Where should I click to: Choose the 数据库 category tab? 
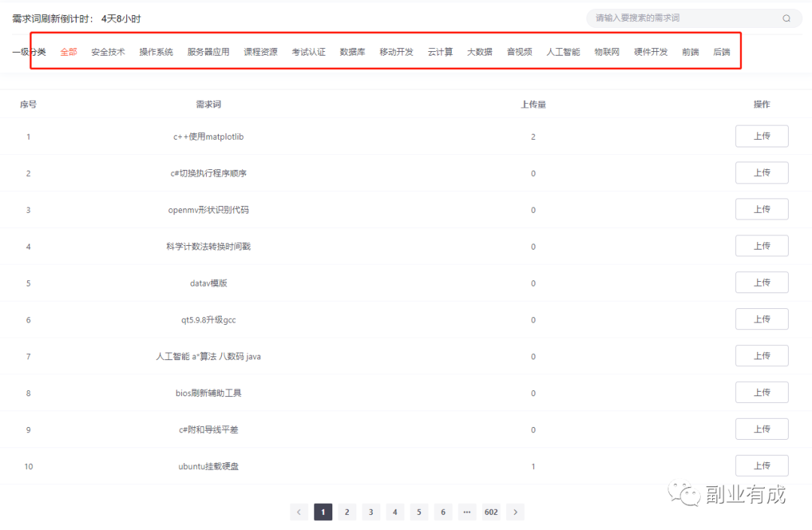click(353, 52)
